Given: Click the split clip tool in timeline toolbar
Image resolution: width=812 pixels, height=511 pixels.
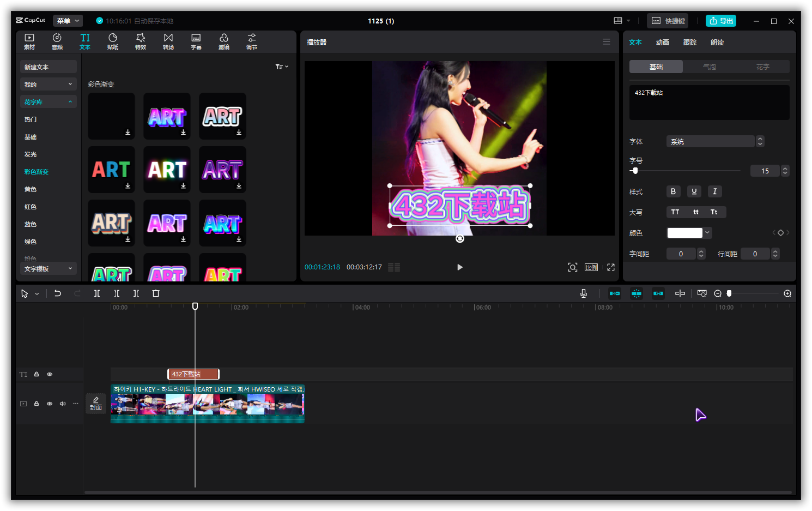Looking at the screenshot, I should pyautogui.click(x=97, y=293).
